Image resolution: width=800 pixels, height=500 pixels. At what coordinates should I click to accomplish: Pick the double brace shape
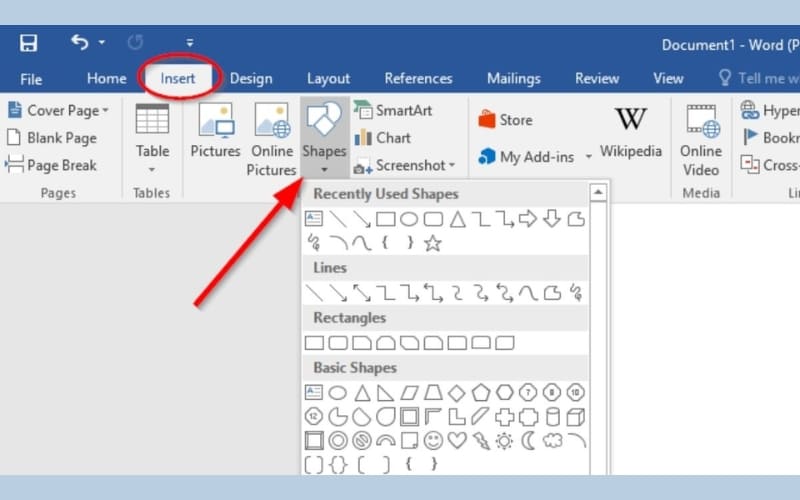[338, 465]
